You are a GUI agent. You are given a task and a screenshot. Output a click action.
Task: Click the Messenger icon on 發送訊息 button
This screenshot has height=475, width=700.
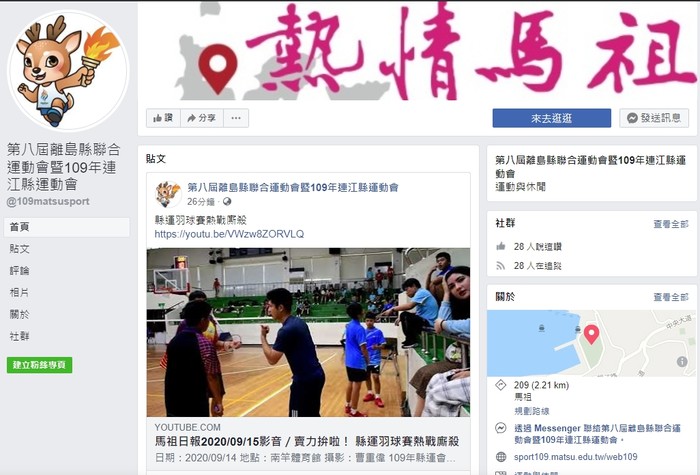632,118
